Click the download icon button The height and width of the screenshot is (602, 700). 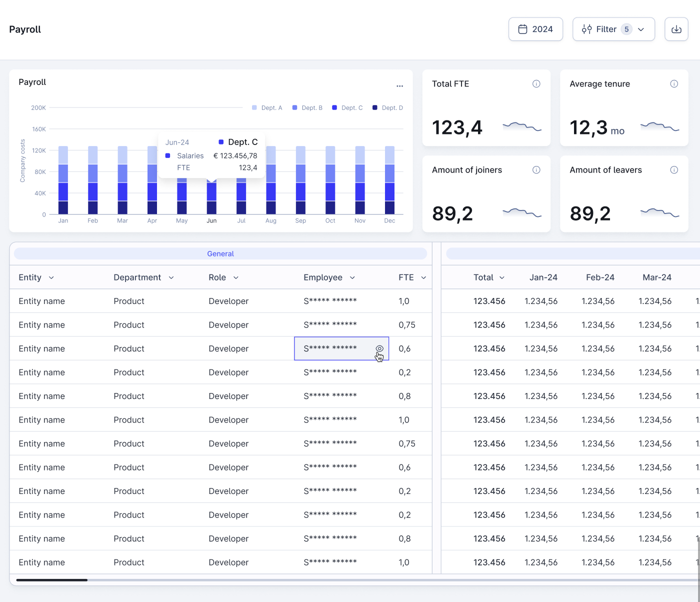tap(676, 29)
